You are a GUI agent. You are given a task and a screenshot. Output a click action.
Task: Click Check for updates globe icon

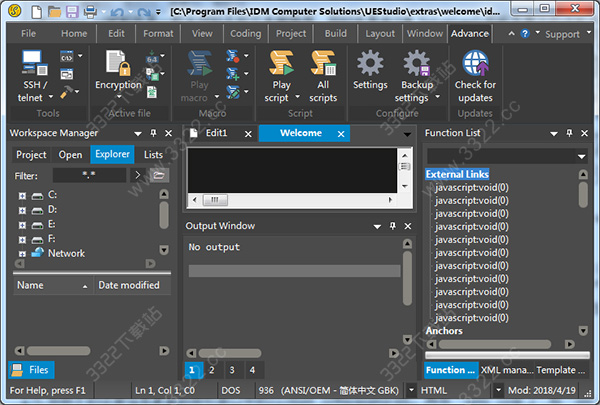(x=475, y=63)
